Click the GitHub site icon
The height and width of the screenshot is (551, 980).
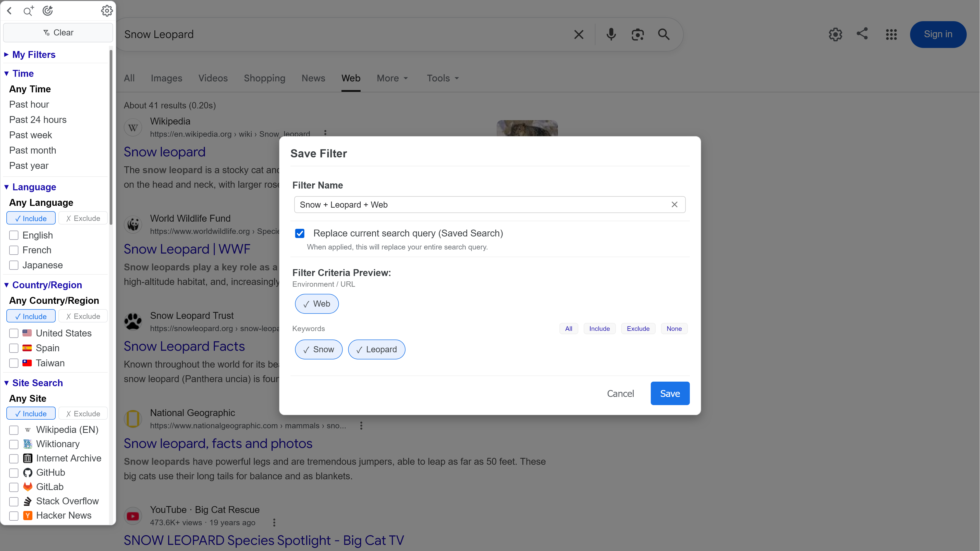pyautogui.click(x=28, y=473)
